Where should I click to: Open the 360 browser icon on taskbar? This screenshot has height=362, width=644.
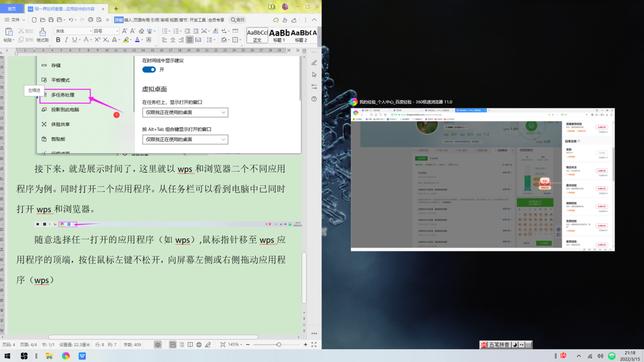[x=66, y=356]
